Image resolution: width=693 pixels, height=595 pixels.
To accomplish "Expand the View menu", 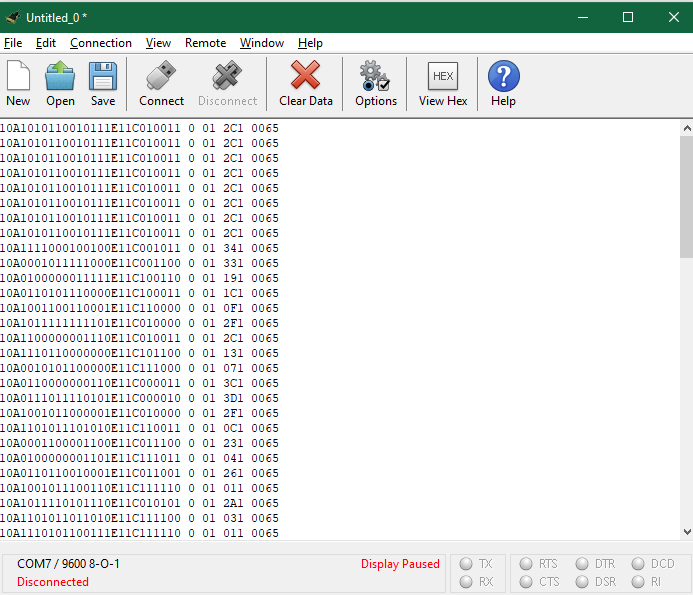I will (158, 43).
